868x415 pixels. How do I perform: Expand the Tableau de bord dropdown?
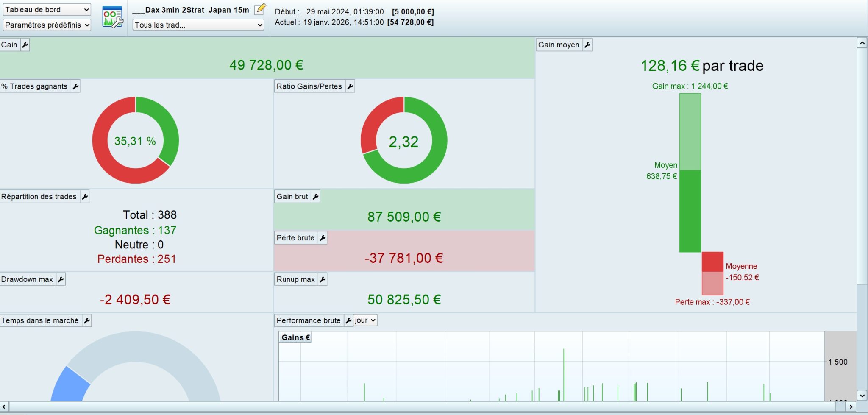point(47,10)
